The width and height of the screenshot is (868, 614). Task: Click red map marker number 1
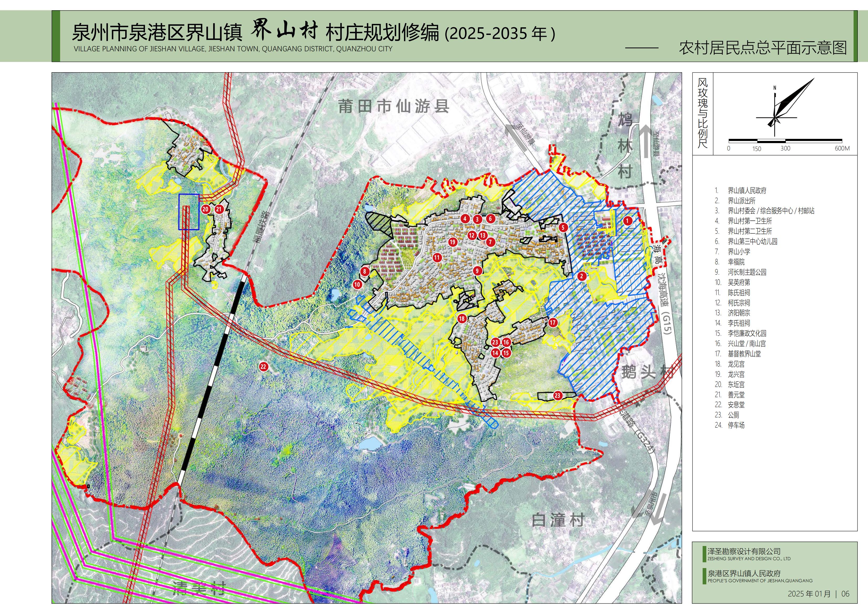[628, 221]
